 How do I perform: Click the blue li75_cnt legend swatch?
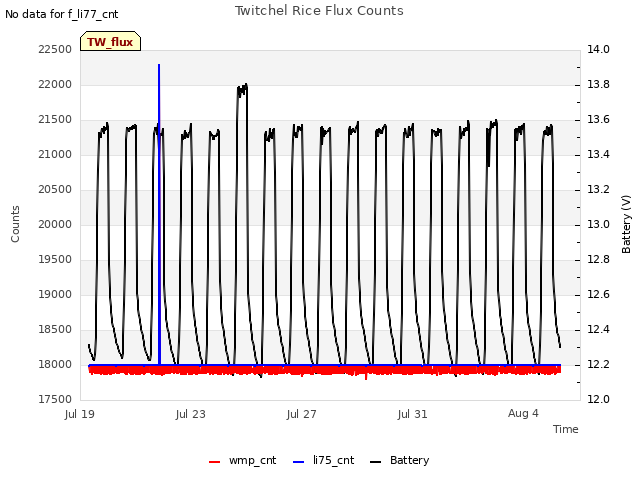299,462
